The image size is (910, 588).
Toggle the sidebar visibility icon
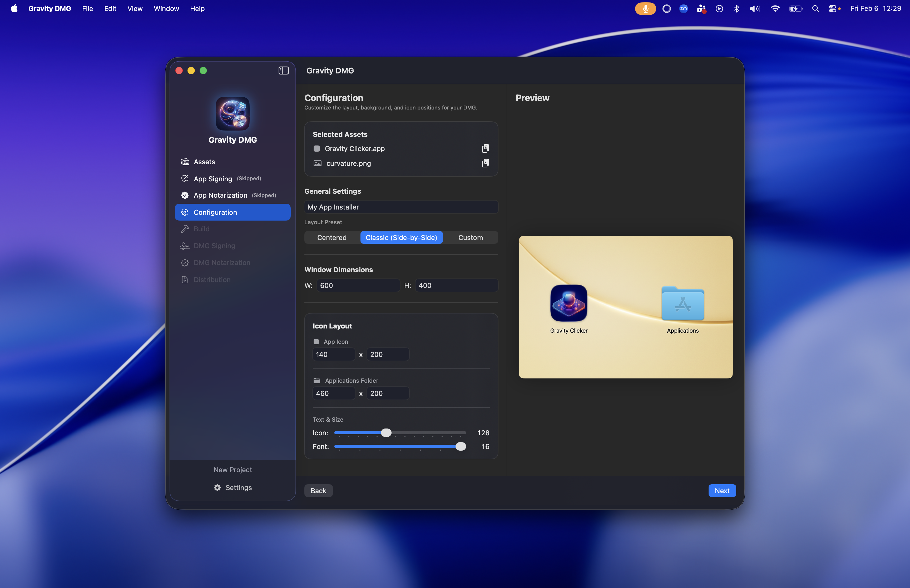(283, 71)
